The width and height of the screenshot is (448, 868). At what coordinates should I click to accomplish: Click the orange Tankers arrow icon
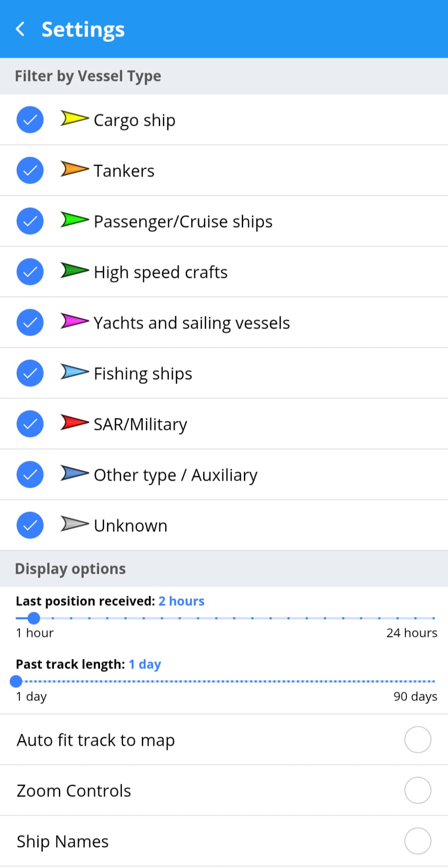coord(74,169)
